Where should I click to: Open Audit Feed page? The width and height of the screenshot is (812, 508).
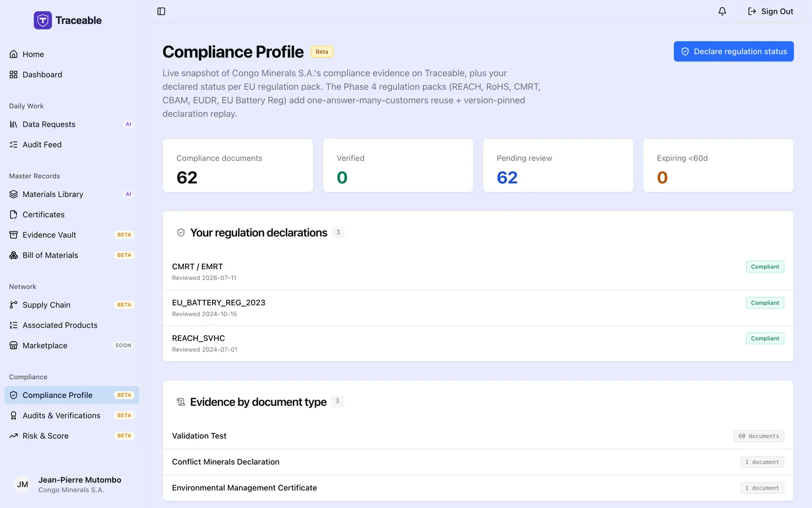(72, 144)
